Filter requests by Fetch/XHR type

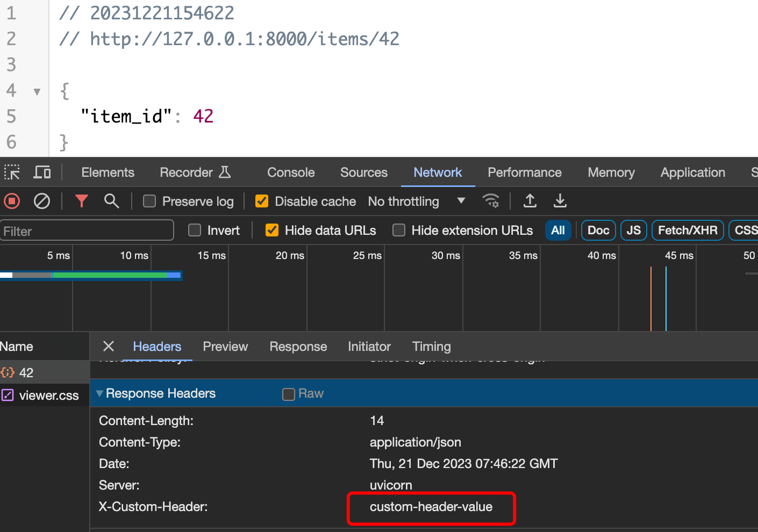pyautogui.click(x=688, y=231)
